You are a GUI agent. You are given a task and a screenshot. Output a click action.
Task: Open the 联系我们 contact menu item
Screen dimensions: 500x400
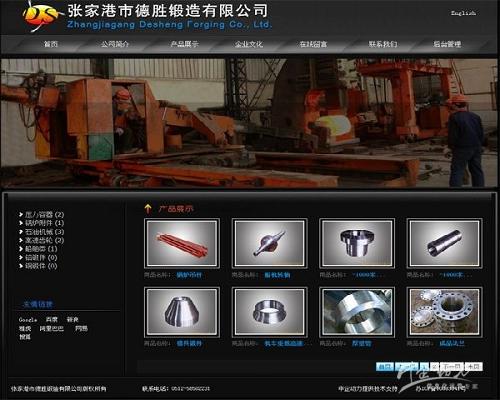[x=383, y=44]
